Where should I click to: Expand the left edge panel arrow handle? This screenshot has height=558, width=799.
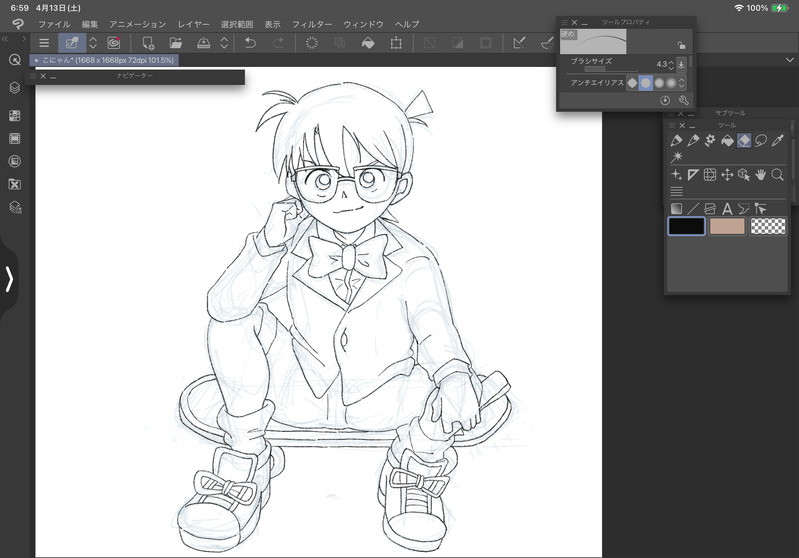click(9, 279)
